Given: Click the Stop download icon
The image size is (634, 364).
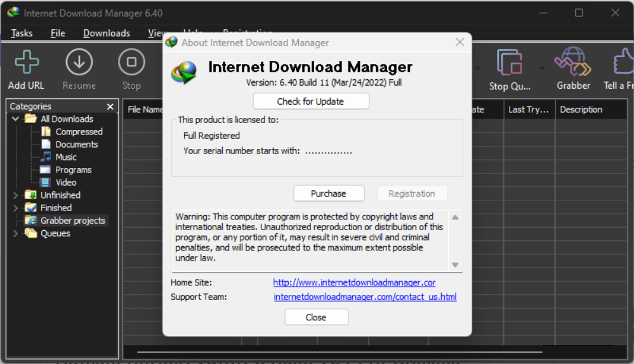Looking at the screenshot, I should (131, 62).
